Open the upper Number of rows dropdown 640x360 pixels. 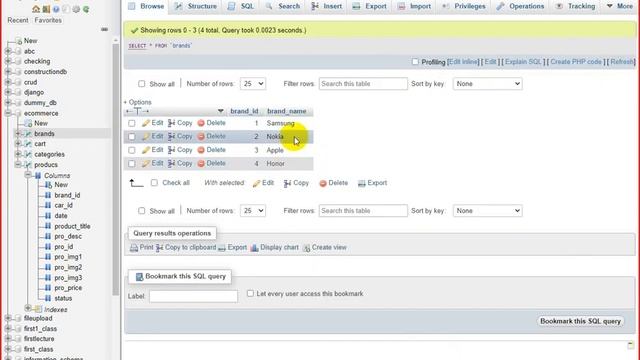point(253,84)
